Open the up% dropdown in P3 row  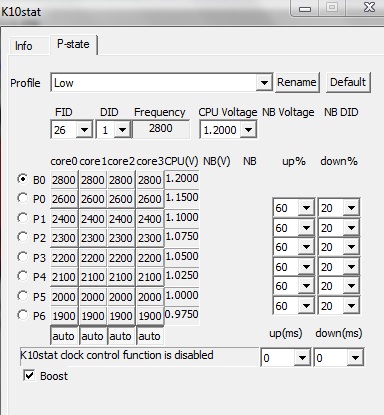click(x=293, y=267)
